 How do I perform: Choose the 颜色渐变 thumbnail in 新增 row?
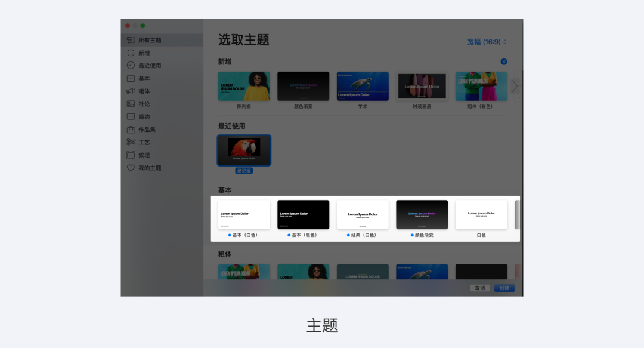coord(303,86)
